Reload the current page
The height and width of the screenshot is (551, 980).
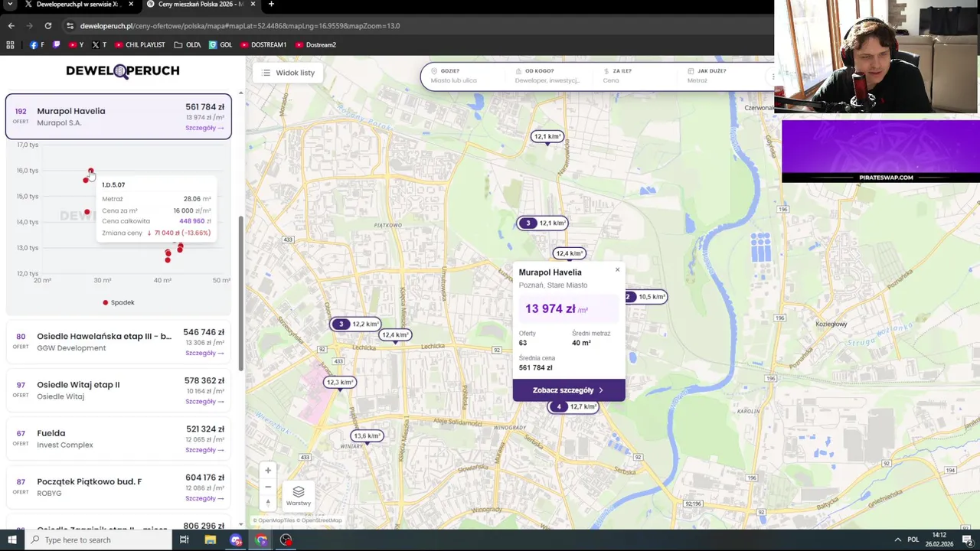47,26
